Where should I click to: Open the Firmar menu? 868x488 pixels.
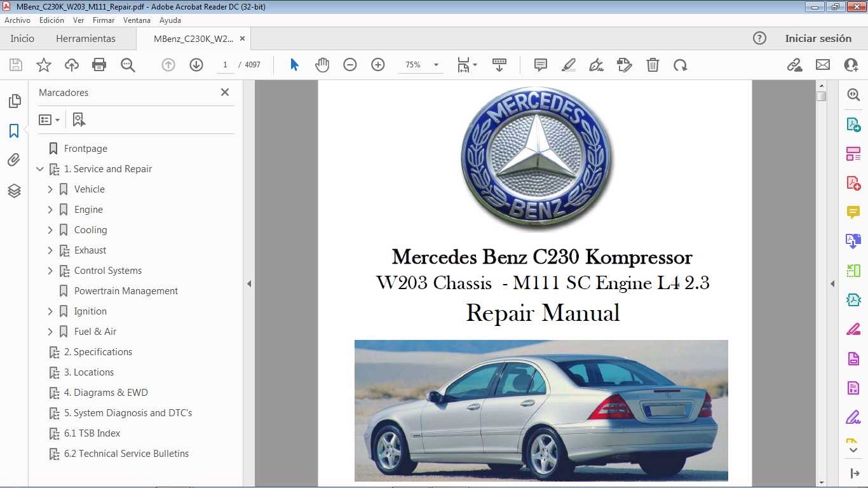(x=104, y=20)
